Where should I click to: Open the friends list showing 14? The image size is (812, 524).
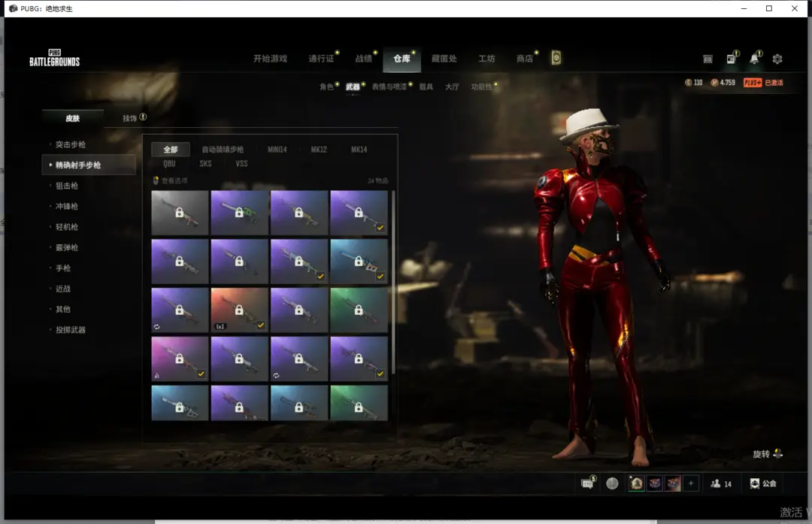tap(721, 483)
